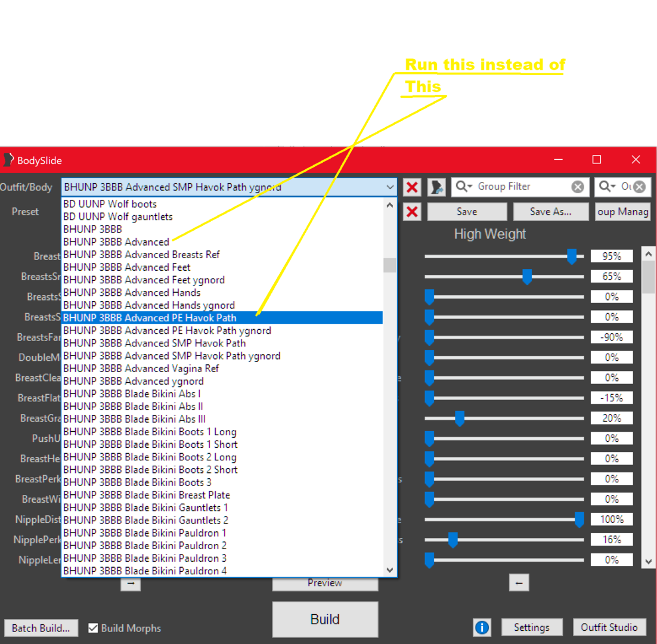Viewport: 657px width, 644px height.
Task: Toggle the Build Morphs checkbox
Action: tap(93, 628)
